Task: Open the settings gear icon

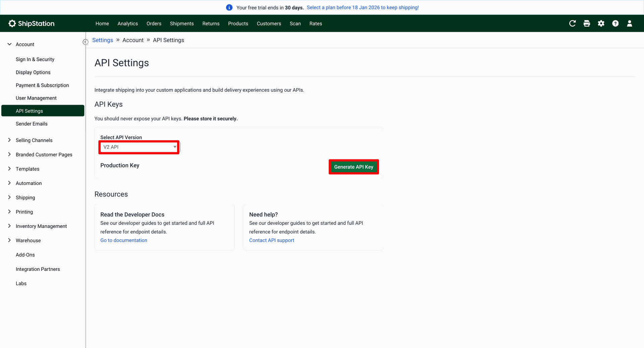Action: (x=601, y=23)
